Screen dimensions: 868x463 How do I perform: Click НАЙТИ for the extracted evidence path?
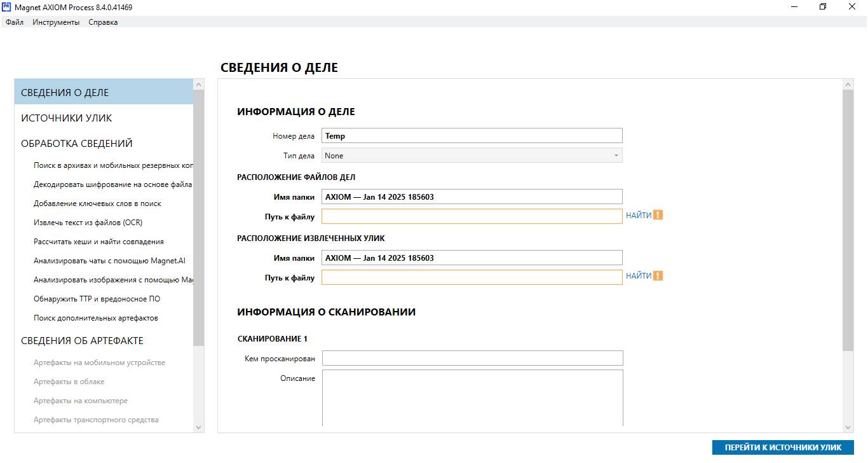638,276
